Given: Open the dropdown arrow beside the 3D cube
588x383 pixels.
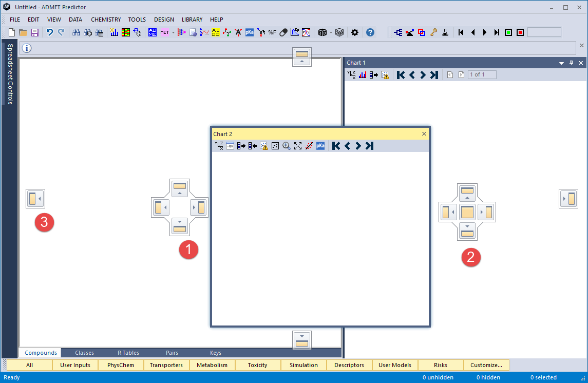Looking at the screenshot, I should pos(331,33).
